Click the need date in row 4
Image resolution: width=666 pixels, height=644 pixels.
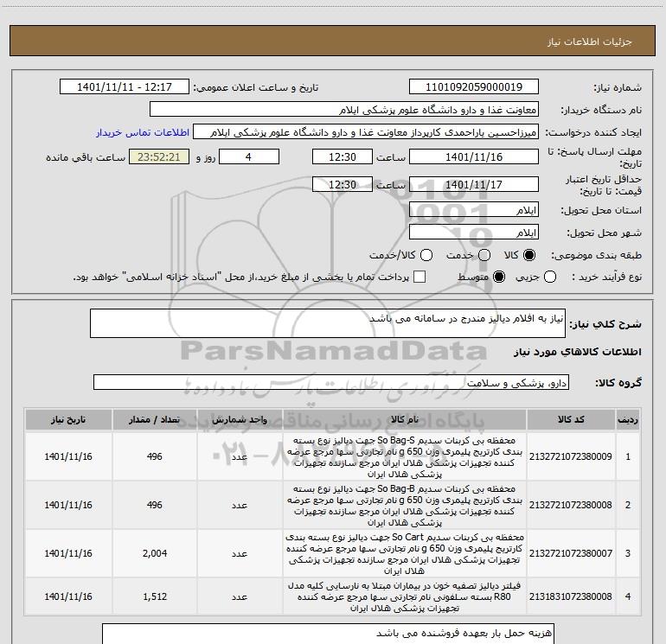tap(68, 596)
